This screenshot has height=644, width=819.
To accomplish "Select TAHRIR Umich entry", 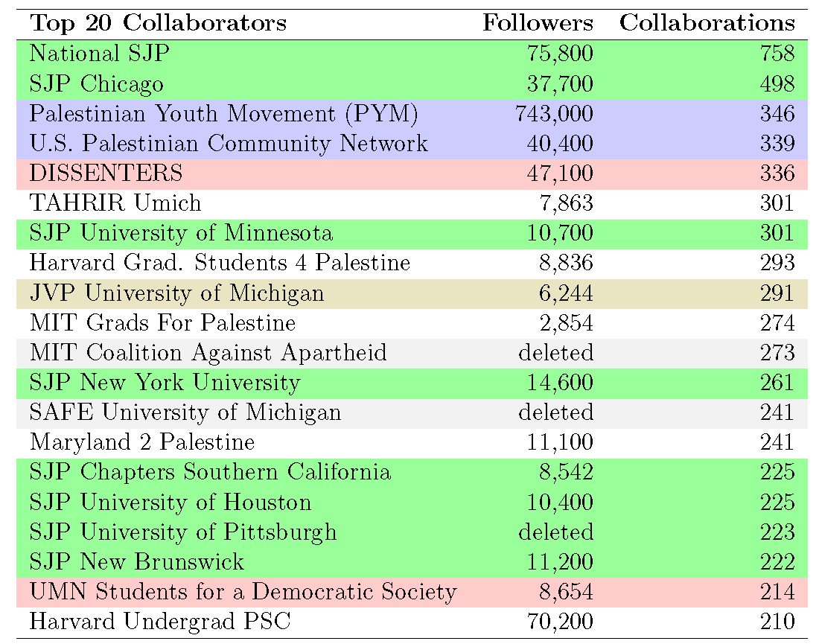I will [x=115, y=203].
